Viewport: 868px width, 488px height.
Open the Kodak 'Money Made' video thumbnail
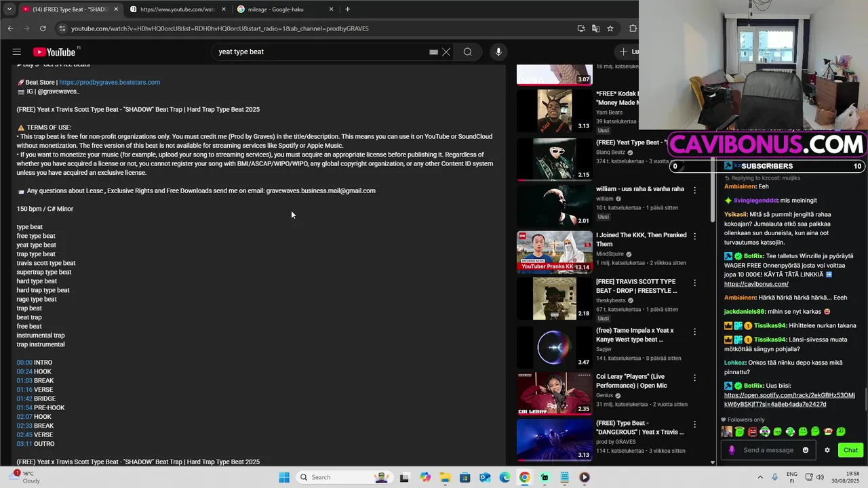[x=554, y=110]
